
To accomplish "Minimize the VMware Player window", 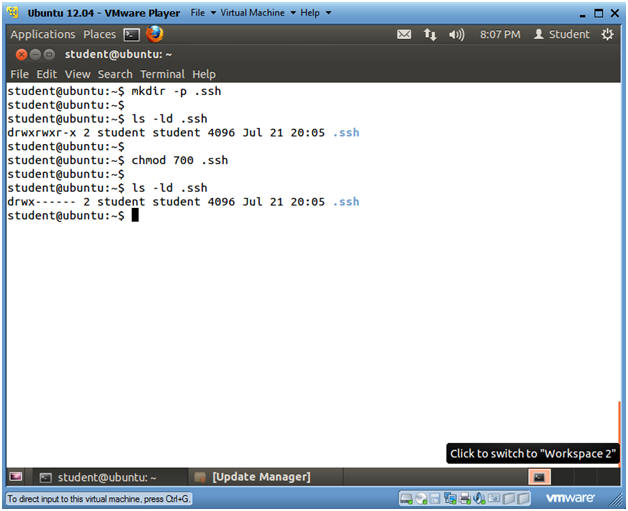I will tap(582, 14).
